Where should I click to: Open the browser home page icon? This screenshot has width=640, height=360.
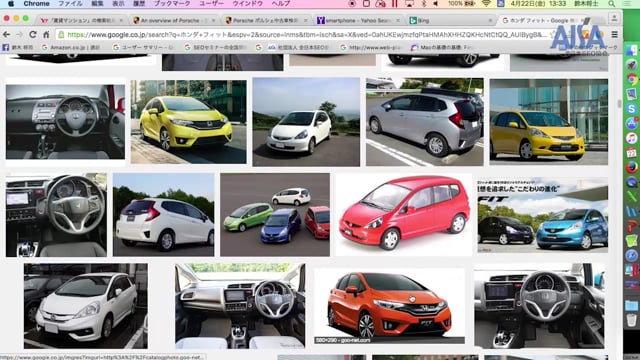pos(46,35)
